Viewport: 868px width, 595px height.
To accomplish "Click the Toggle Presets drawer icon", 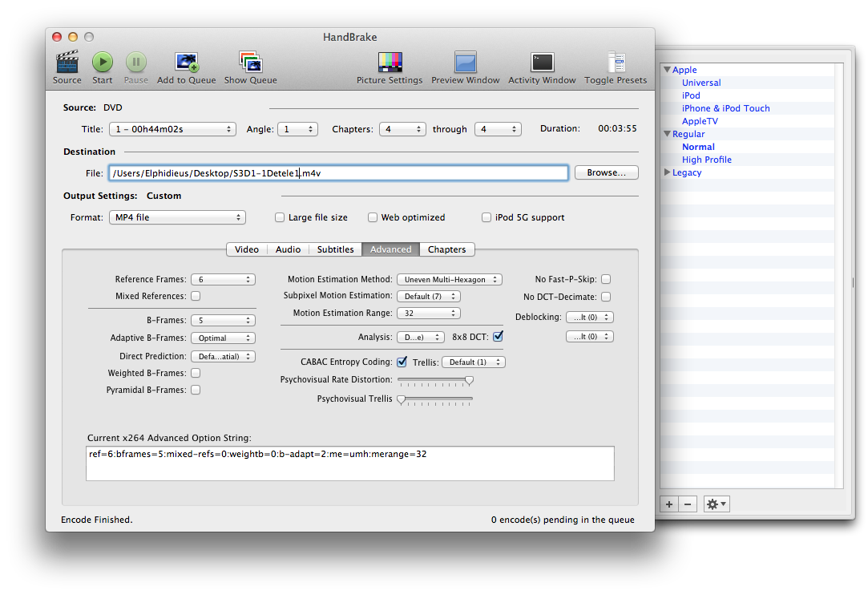I will [616, 62].
